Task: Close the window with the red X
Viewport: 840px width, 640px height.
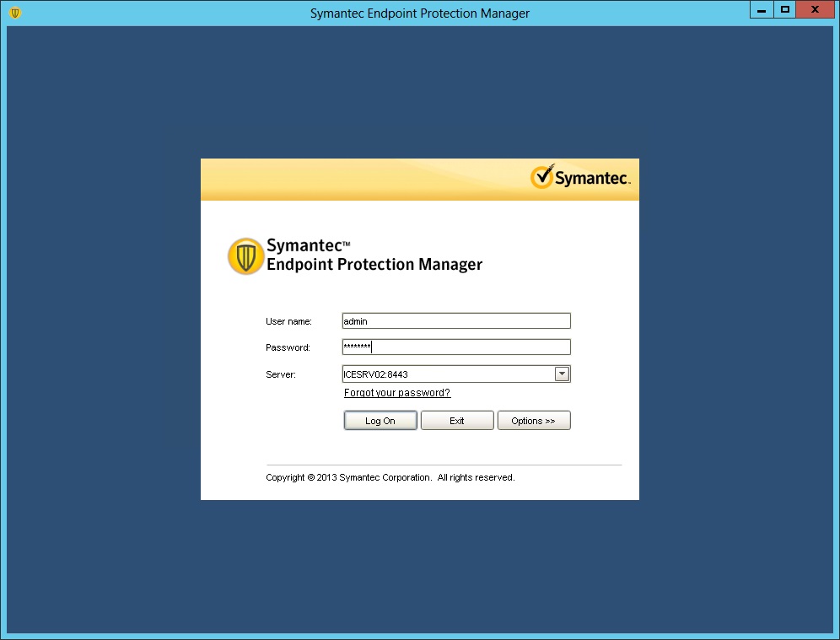Action: coord(816,10)
